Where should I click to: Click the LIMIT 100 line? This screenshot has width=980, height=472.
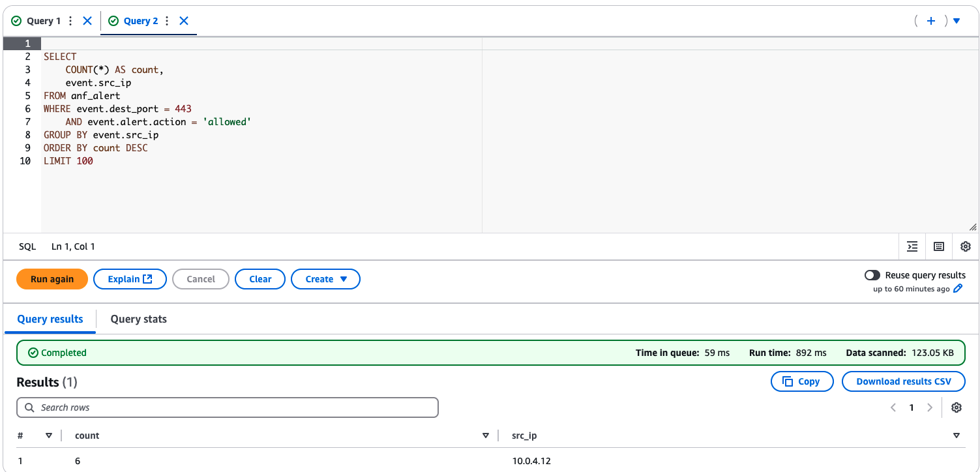(68, 161)
